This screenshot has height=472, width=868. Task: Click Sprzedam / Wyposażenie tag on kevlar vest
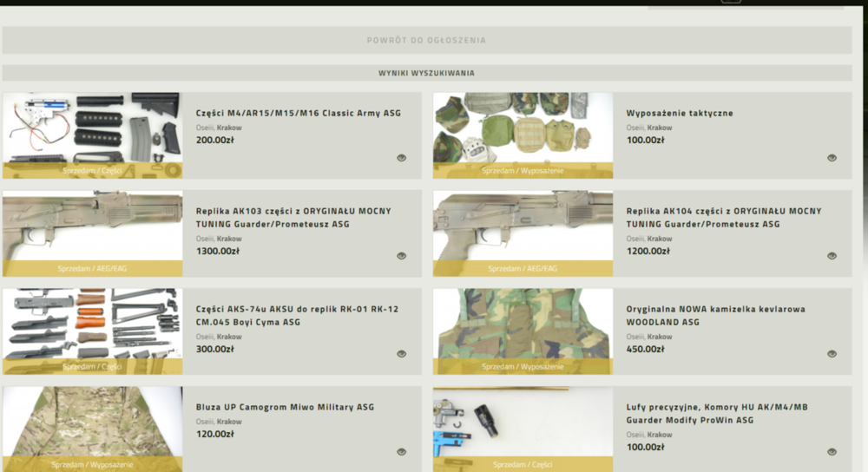tap(523, 366)
